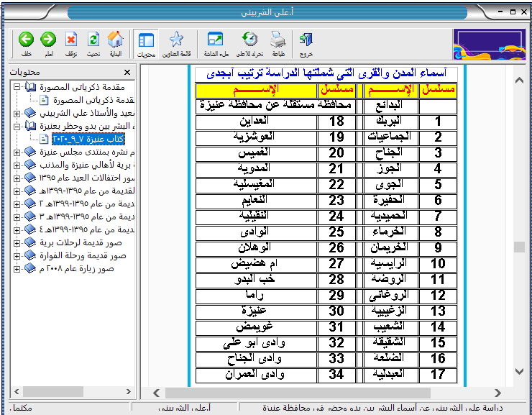
Task: Click the table cell وادى العمران
Action: tap(256, 374)
